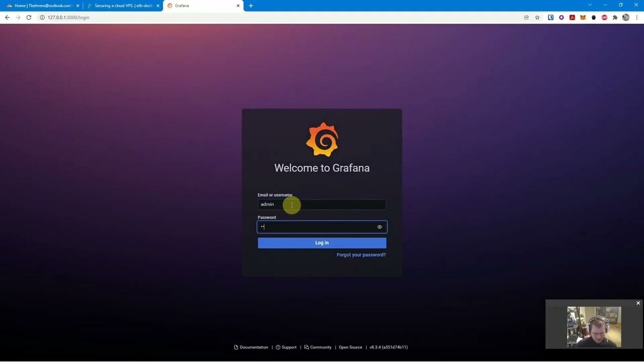Screen dimensions: 644x362
Task: Click the Documentation file icon in footer
Action: pyautogui.click(x=236, y=347)
